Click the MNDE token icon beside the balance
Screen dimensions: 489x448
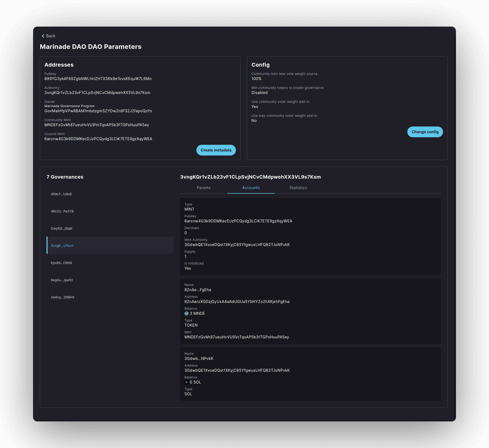(x=186, y=313)
